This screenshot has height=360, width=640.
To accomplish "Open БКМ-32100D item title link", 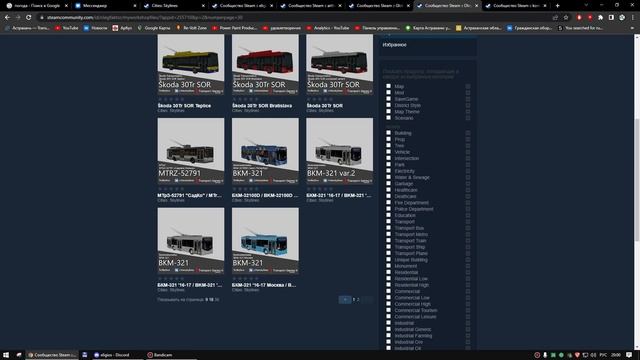I will [x=265, y=196].
